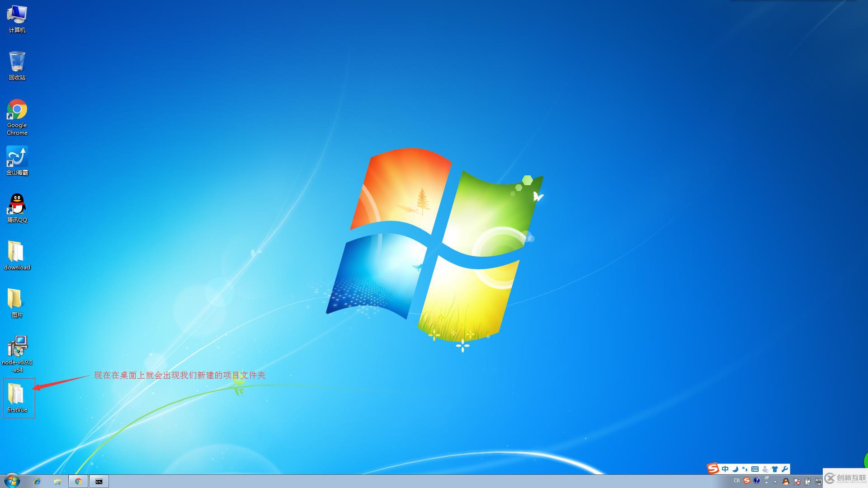This screenshot has width=868, height=488.
Task: Toggle Sogou punctuation mode button
Action: [x=745, y=469]
